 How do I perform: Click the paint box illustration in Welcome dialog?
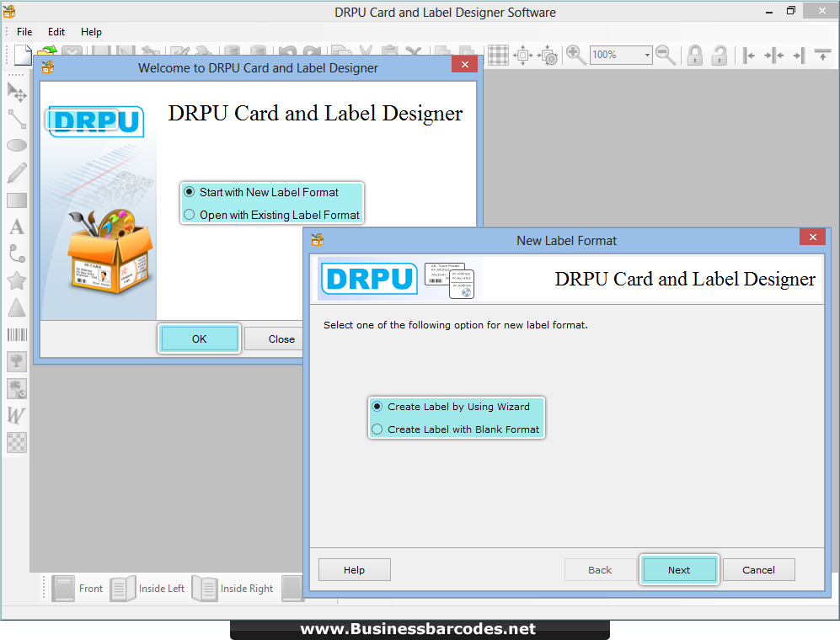[110, 251]
